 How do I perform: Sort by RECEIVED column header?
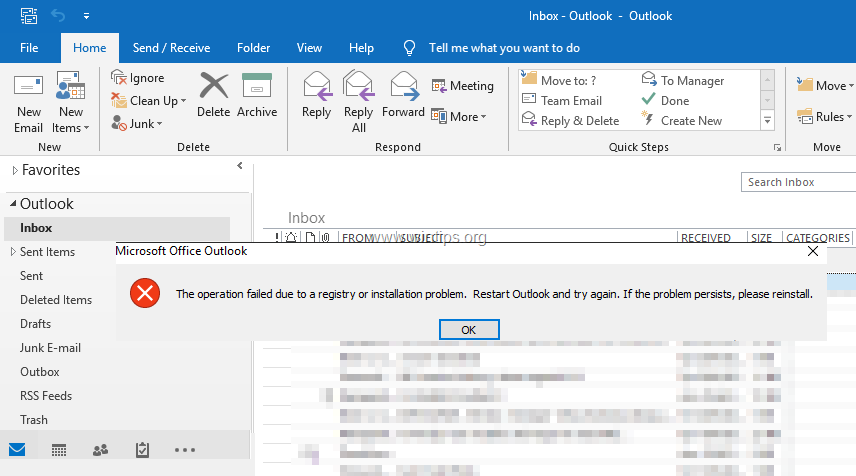[706, 237]
